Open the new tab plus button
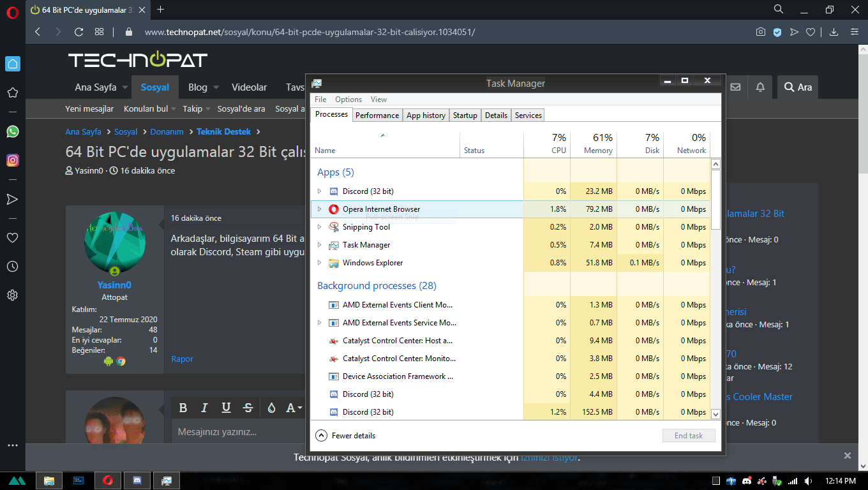Viewport: 868px width, 490px height. click(x=160, y=9)
